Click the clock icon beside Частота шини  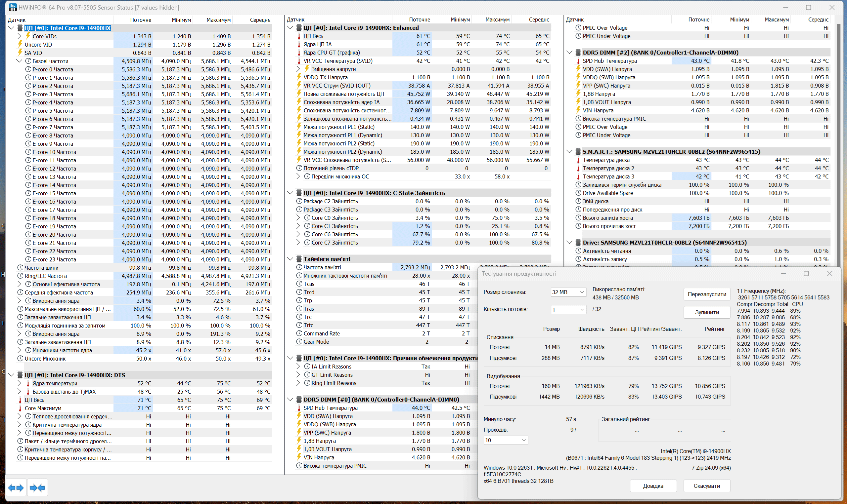(20, 268)
